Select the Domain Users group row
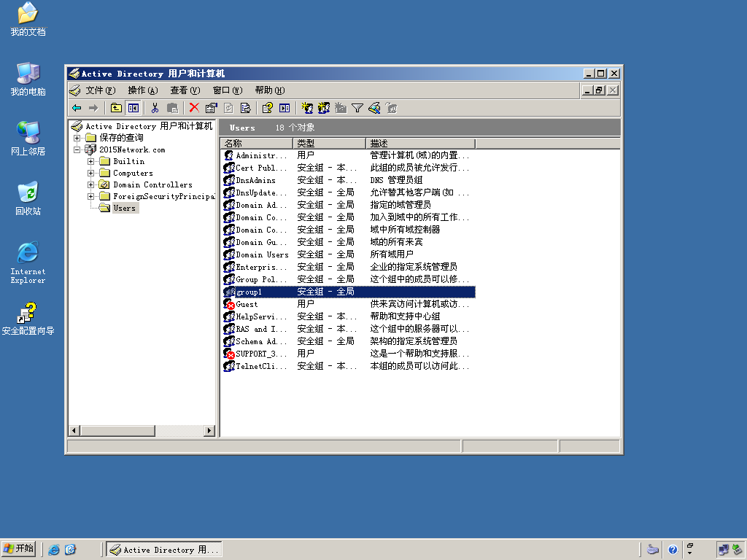 pyautogui.click(x=349, y=254)
